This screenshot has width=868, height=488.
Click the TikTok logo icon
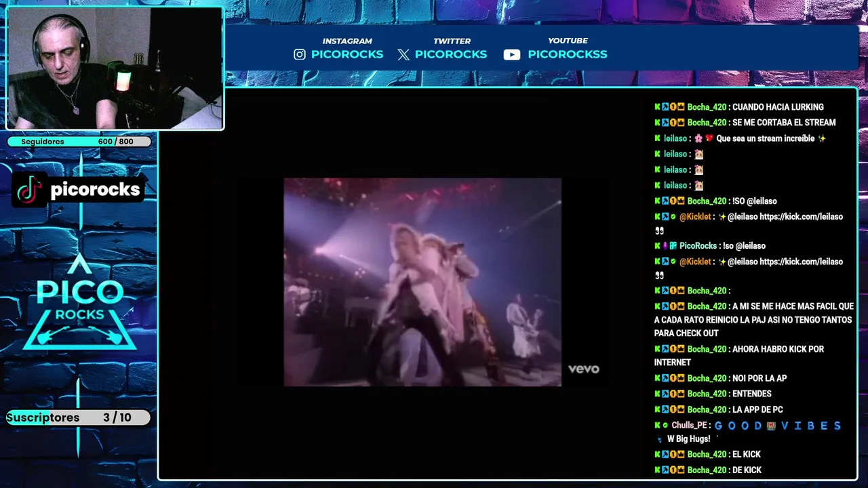(x=29, y=190)
